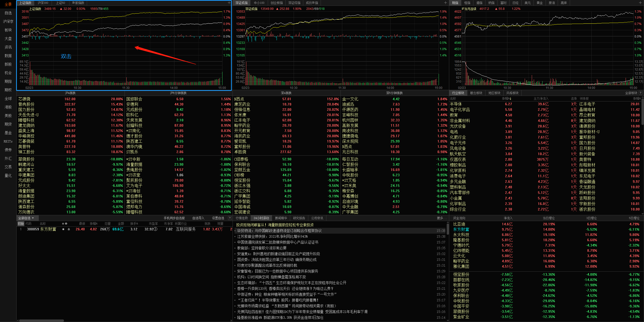This screenshot has width=644, height=322.
Task: Add an index tab beside B股指数
Action: point(229,3)
